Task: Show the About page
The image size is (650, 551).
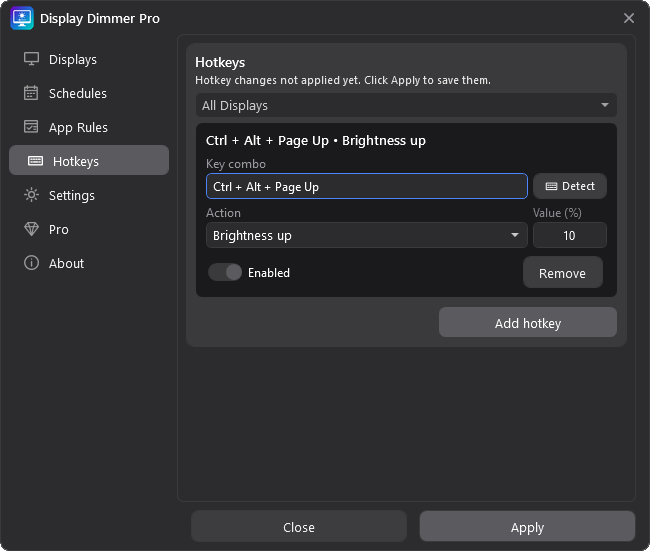Action: click(89, 263)
